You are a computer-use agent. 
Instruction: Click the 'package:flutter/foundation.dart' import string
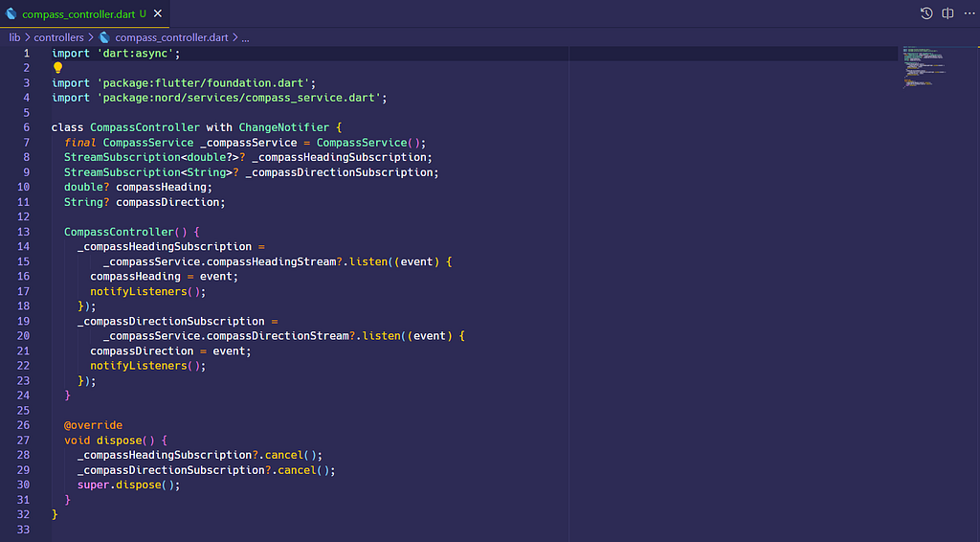203,83
